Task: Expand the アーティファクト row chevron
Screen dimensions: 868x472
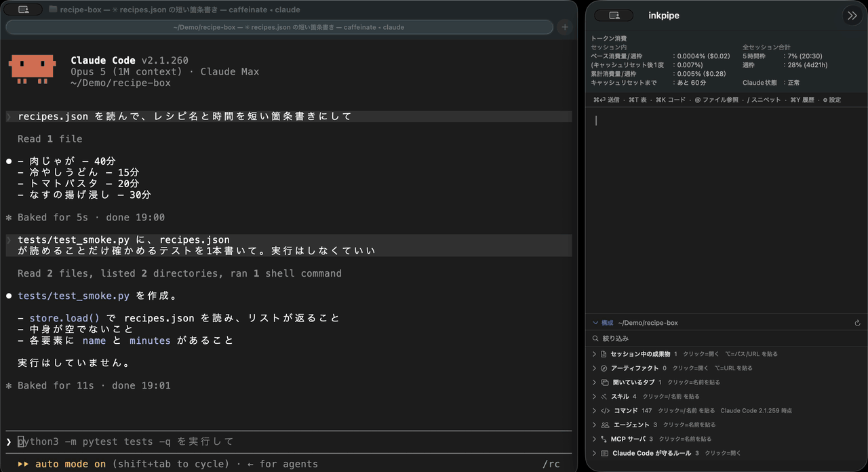Action: click(595, 368)
